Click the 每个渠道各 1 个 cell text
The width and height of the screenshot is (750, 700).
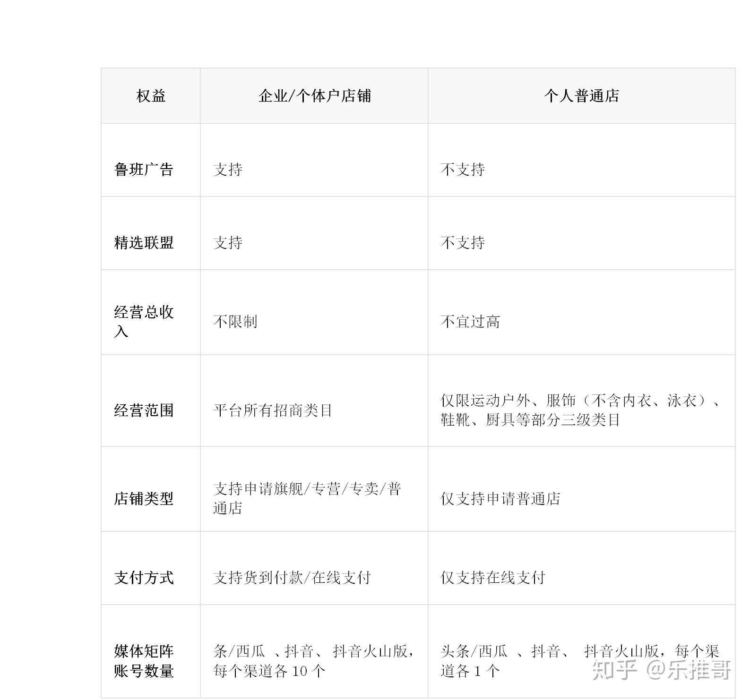tap(580, 661)
